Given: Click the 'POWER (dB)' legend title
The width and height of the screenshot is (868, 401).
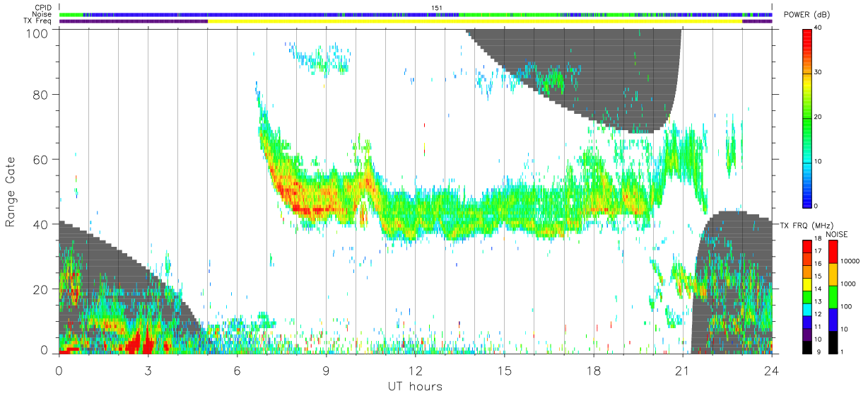Looking at the screenshot, I should coord(807,15).
